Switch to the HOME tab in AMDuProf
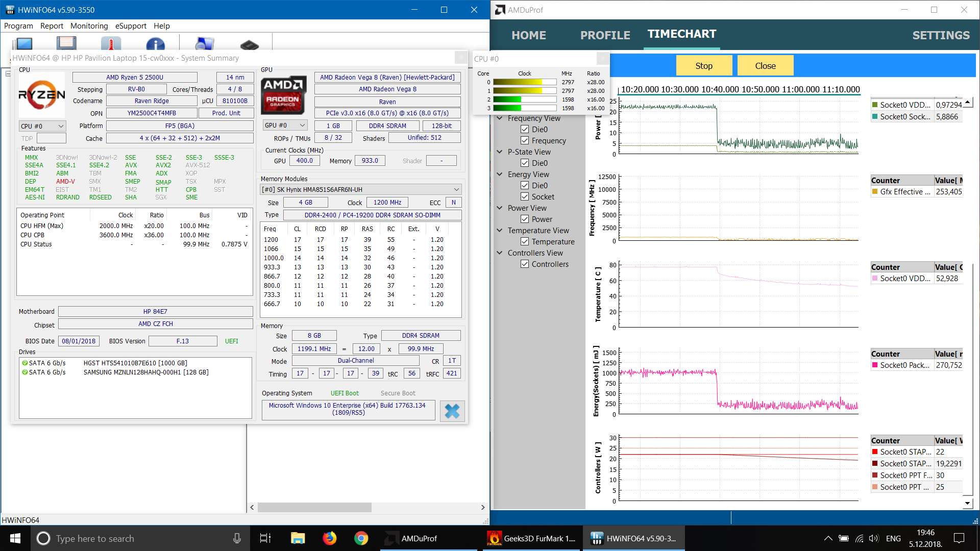The height and width of the screenshot is (551, 980). coord(529,35)
